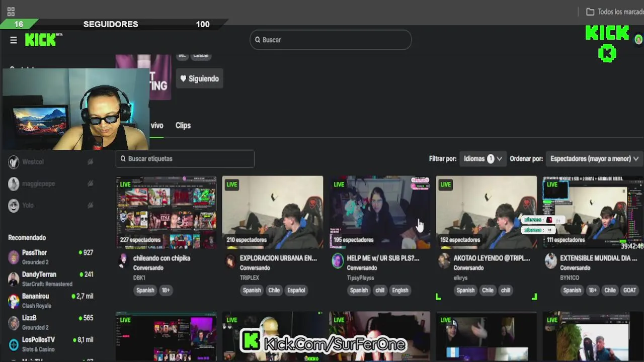Click the Kick logo home link

coord(41,40)
